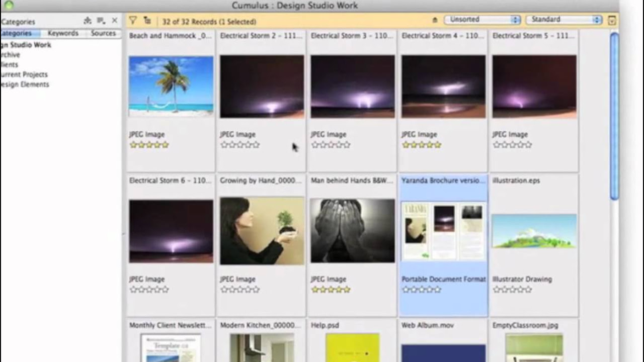Image resolution: width=644 pixels, height=362 pixels.
Task: Click the 'Portable Document Format' type label
Action: [444, 279]
